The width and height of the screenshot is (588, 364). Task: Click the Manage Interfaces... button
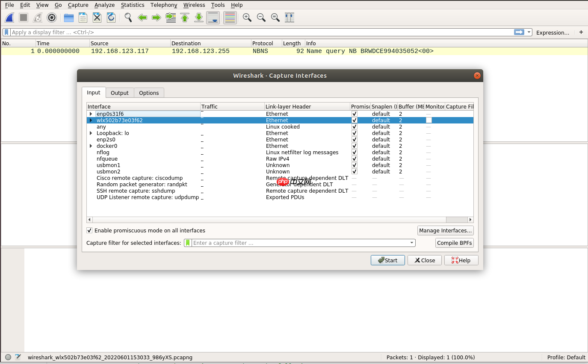pos(446,230)
